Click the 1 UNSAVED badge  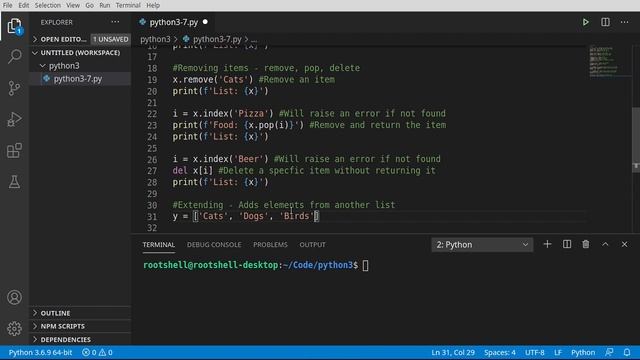(x=110, y=39)
